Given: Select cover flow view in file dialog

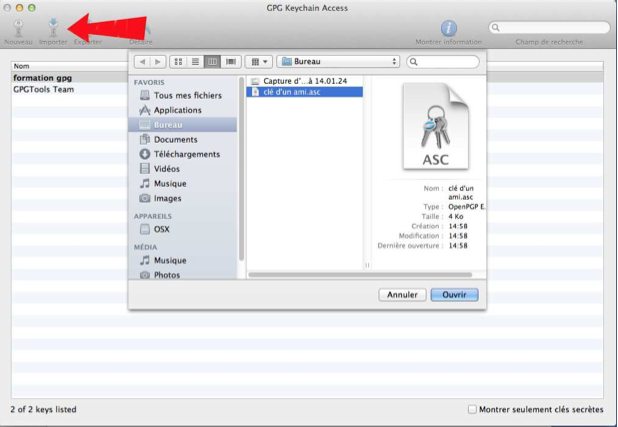Looking at the screenshot, I should [x=230, y=62].
